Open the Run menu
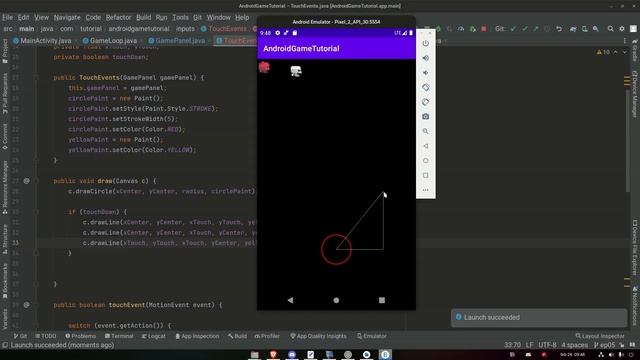 tap(161, 18)
